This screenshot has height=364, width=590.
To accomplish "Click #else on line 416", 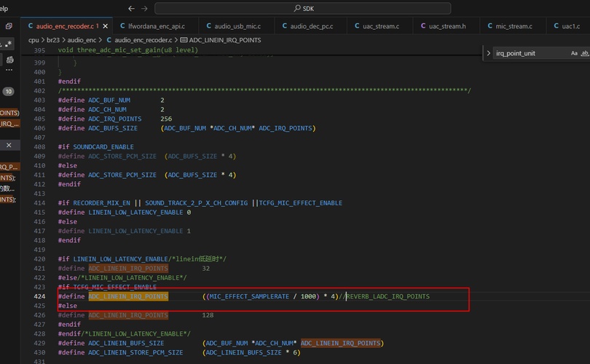I will click(x=67, y=222).
